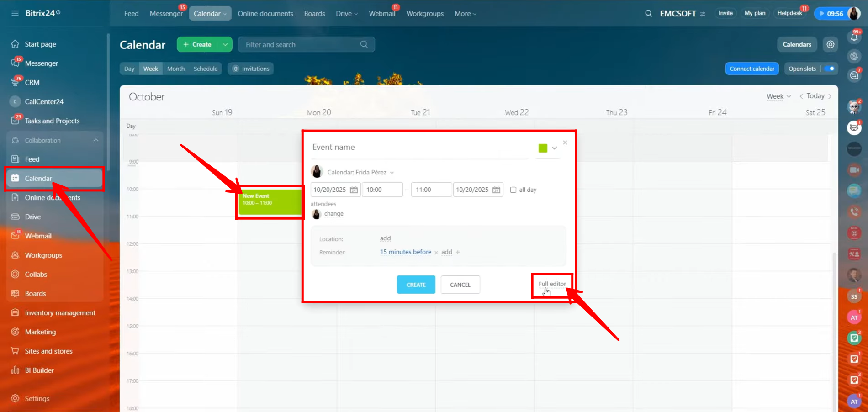Viewport: 868px width, 412px height.
Task: Open calendar settings gear icon
Action: [x=830, y=44]
